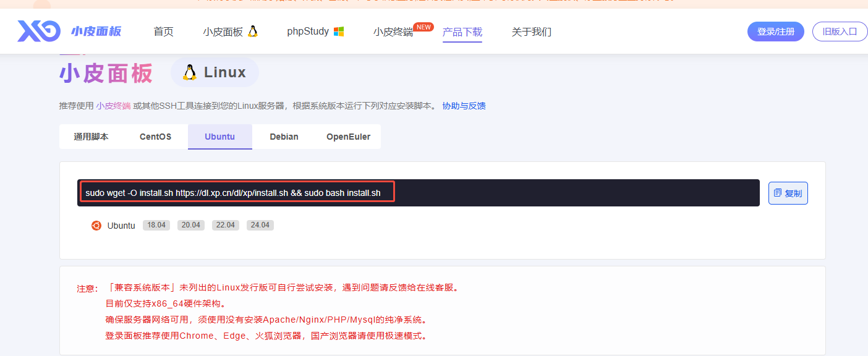
Task: Open the 首页 navigation item
Action: [x=163, y=32]
